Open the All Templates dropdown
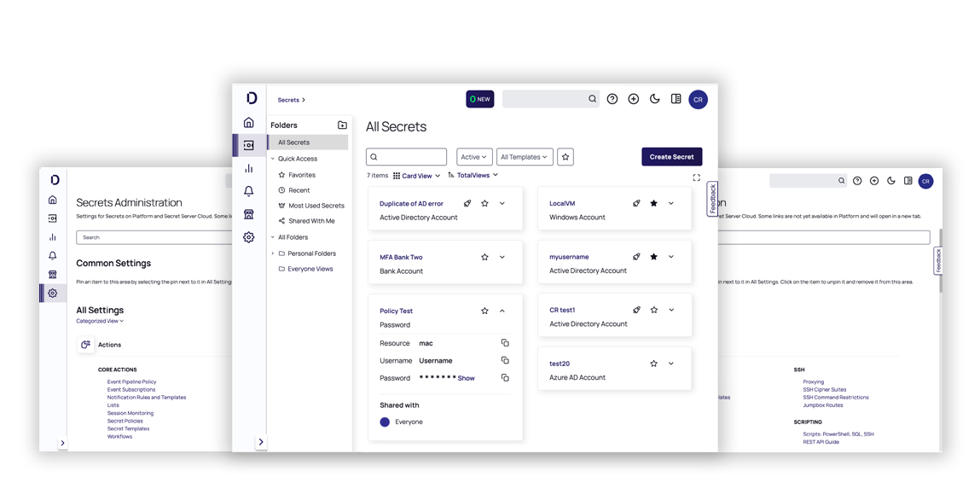 [525, 157]
